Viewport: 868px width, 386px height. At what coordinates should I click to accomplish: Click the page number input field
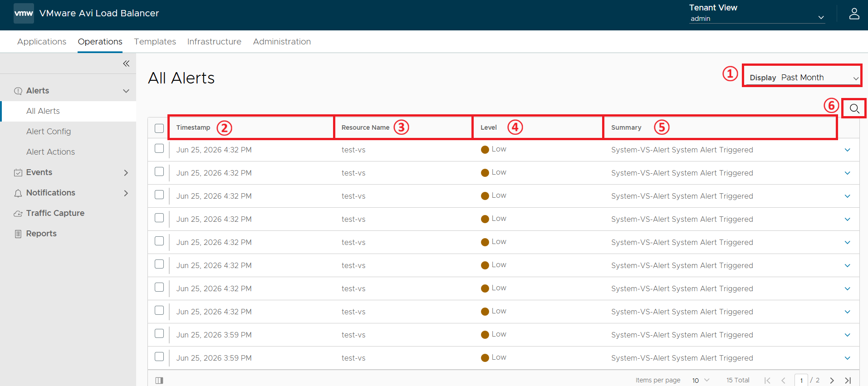801,380
